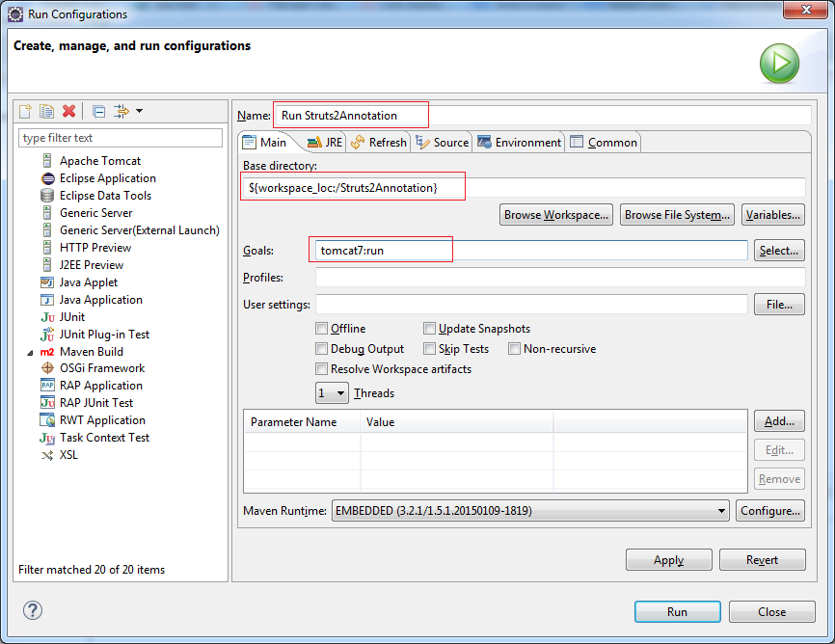The image size is (835, 644).
Task: Enable the Debug Output checkbox
Action: pos(321,348)
